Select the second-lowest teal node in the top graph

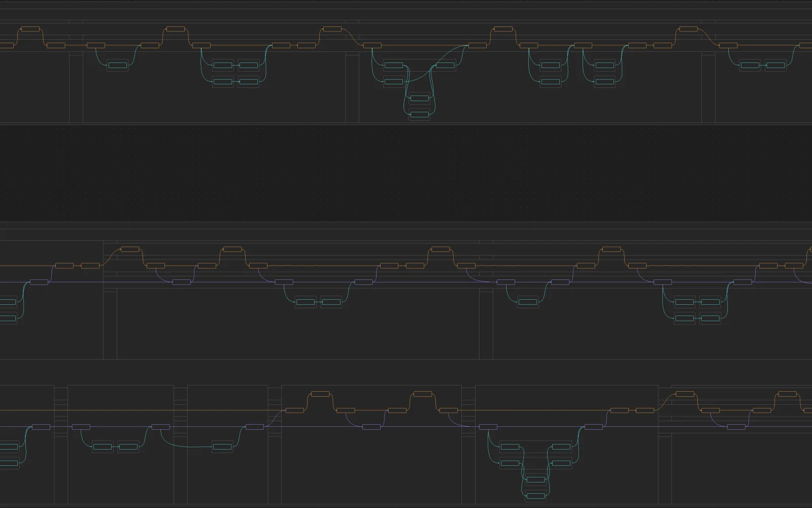pos(419,98)
